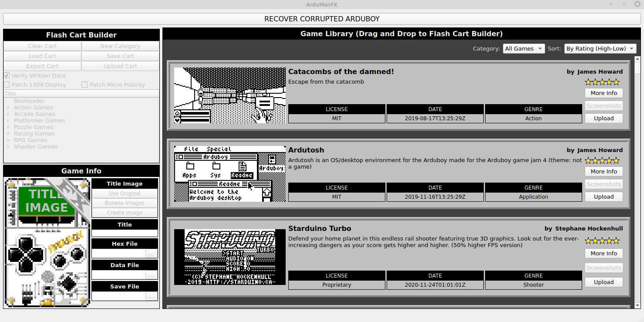Expand the Action Games tree category

pos(8,108)
